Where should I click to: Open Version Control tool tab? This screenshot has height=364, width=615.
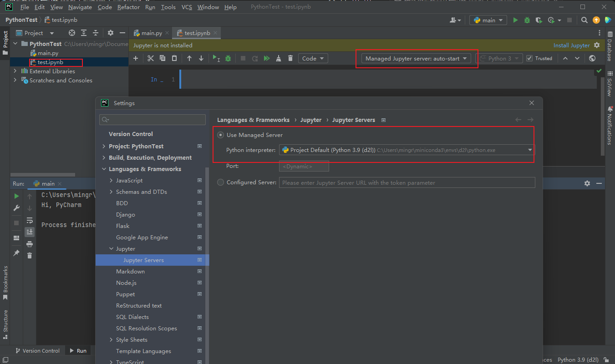[x=37, y=351]
